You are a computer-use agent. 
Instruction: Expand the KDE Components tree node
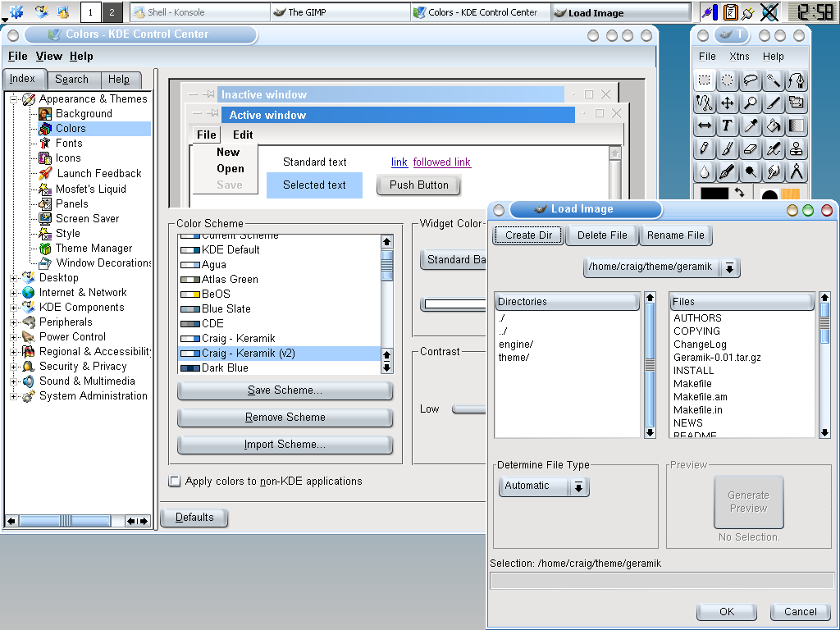[x=14, y=308]
